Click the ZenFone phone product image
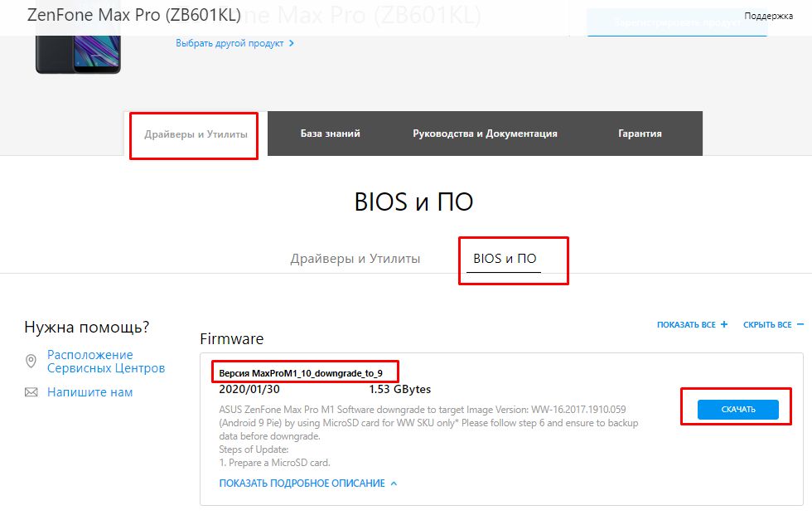The width and height of the screenshot is (812, 515). coord(78,55)
